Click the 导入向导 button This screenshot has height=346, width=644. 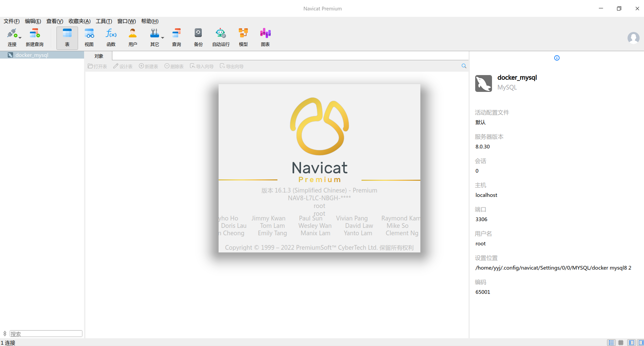202,66
